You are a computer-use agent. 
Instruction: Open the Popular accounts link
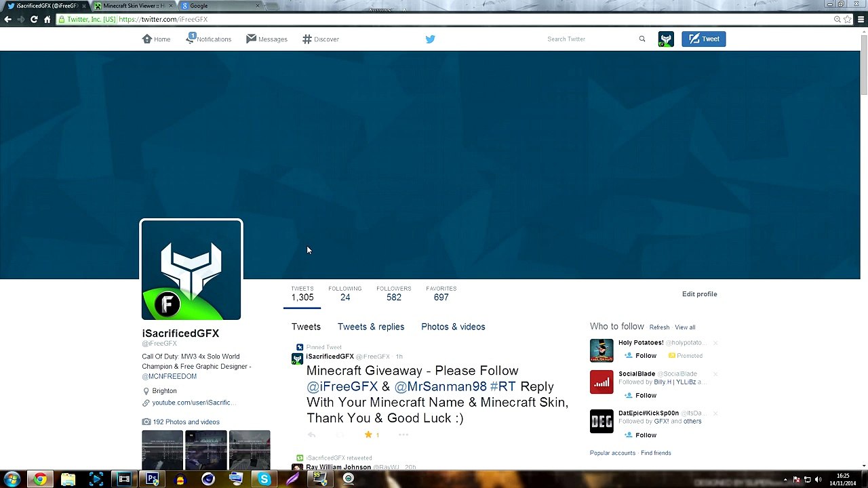click(612, 453)
